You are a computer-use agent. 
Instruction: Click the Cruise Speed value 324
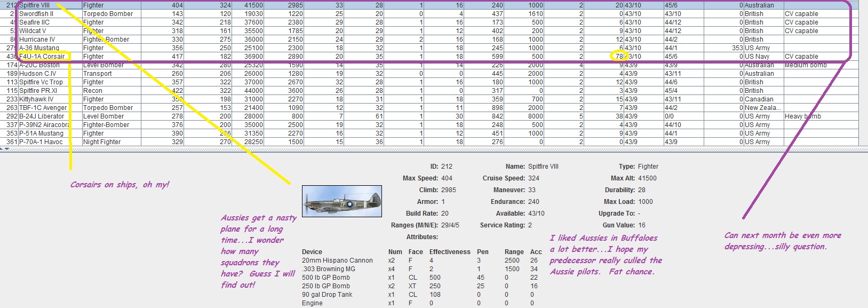pos(533,178)
